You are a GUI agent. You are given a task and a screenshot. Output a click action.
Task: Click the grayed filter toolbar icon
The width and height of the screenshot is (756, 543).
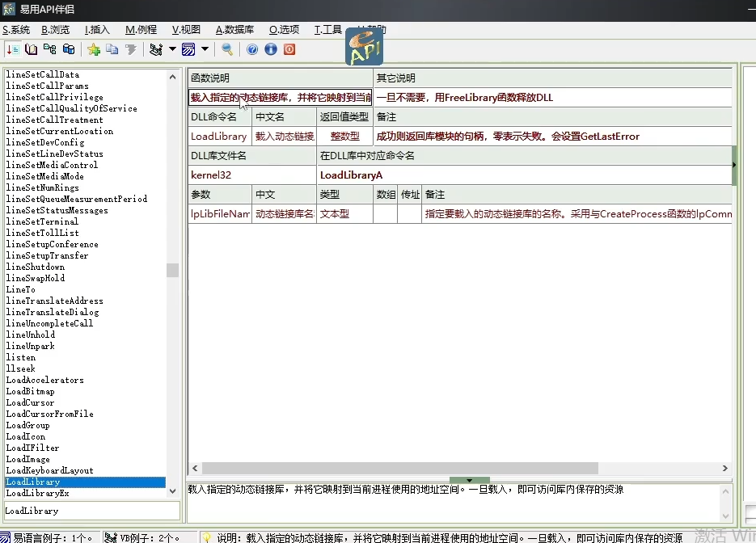(x=131, y=49)
